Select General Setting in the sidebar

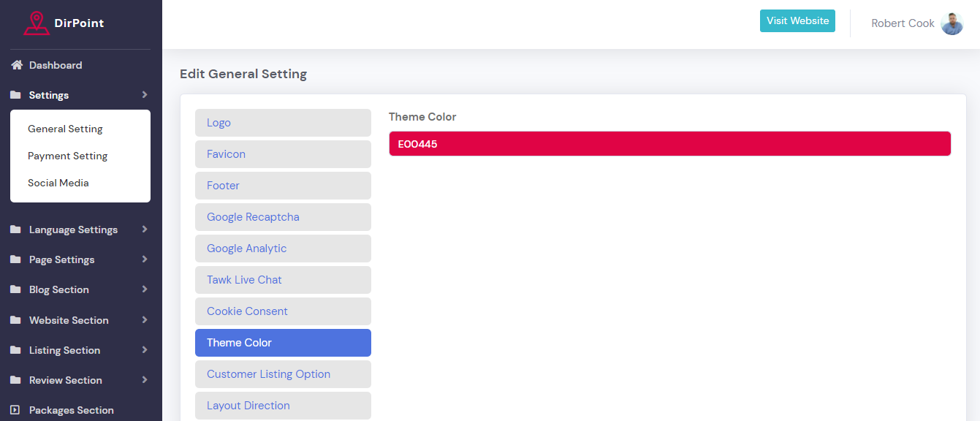(65, 129)
